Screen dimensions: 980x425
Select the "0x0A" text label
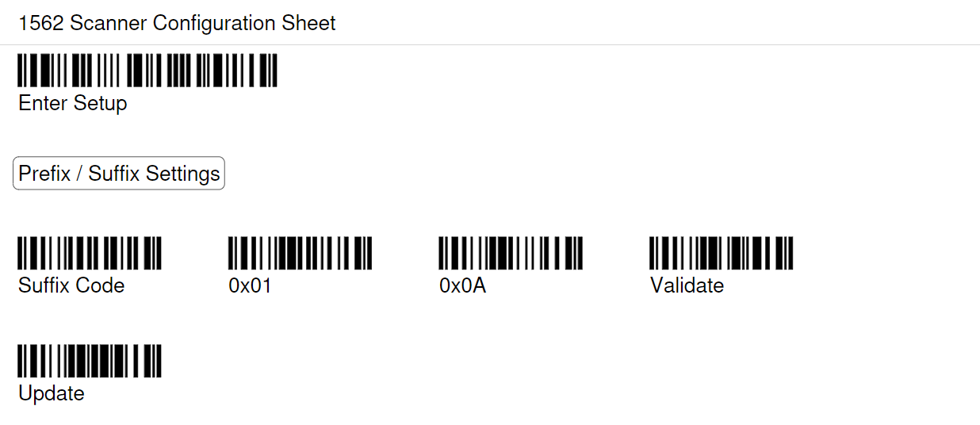pos(462,285)
